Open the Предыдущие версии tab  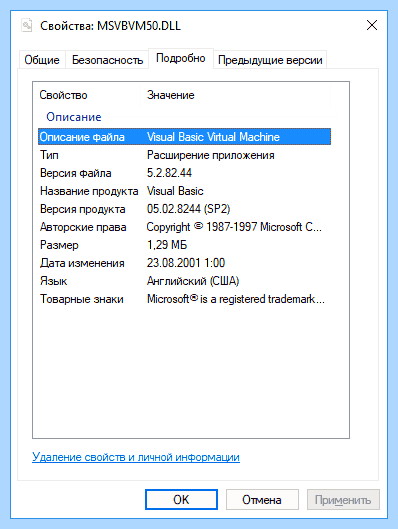tap(270, 60)
